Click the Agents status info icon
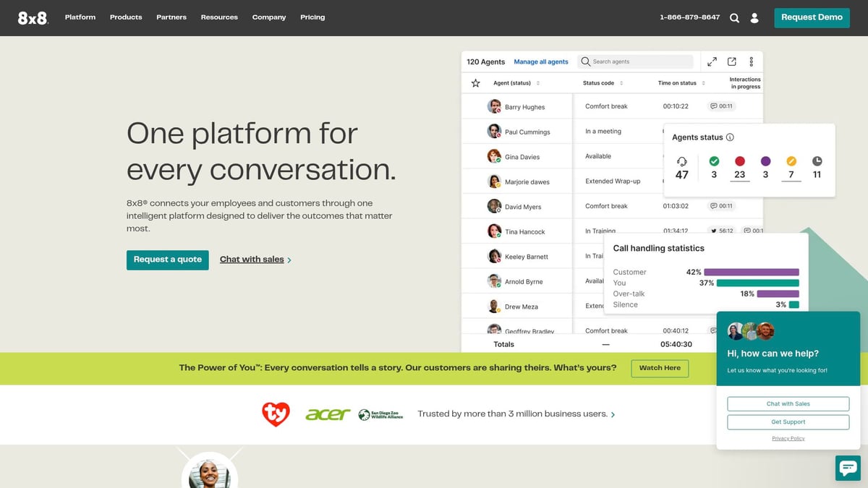Image resolution: width=868 pixels, height=488 pixels. pyautogui.click(x=730, y=137)
